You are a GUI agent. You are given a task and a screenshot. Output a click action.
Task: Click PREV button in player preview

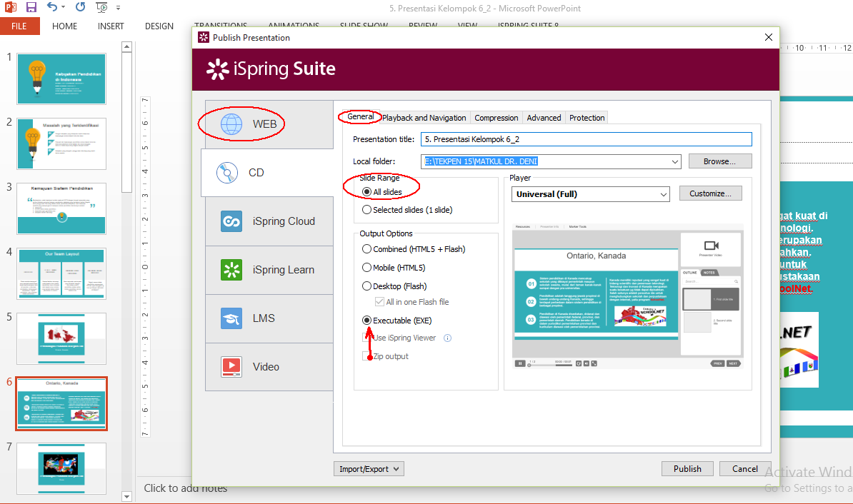coord(717,363)
